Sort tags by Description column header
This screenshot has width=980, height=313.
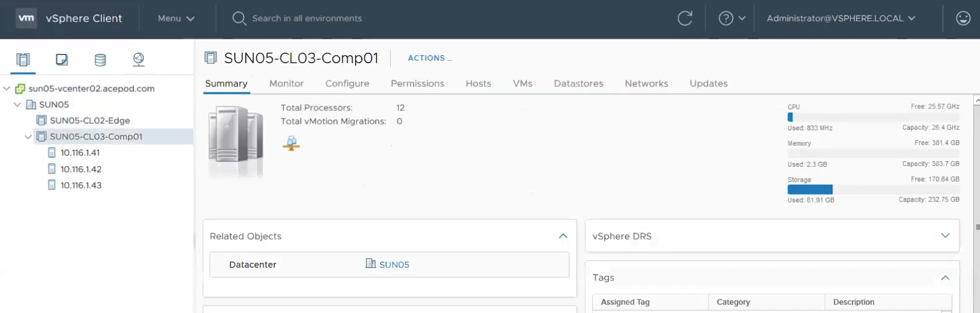point(888,302)
